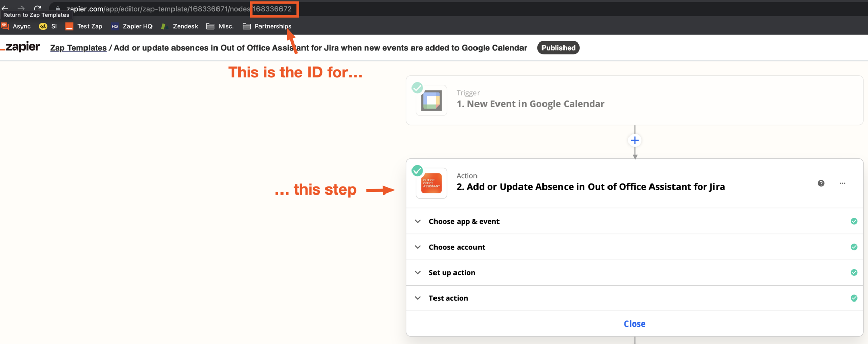Open the Test Zap bookmark
The width and height of the screenshot is (868, 344).
click(84, 26)
